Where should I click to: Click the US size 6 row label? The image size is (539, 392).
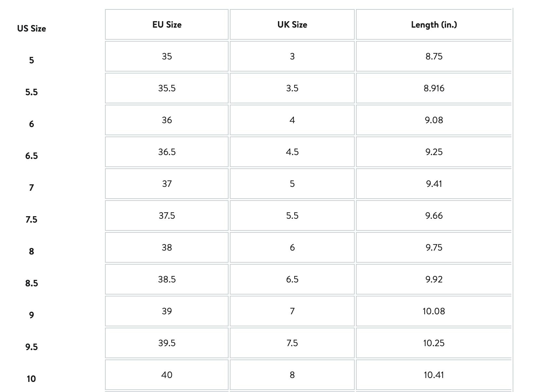pos(32,124)
